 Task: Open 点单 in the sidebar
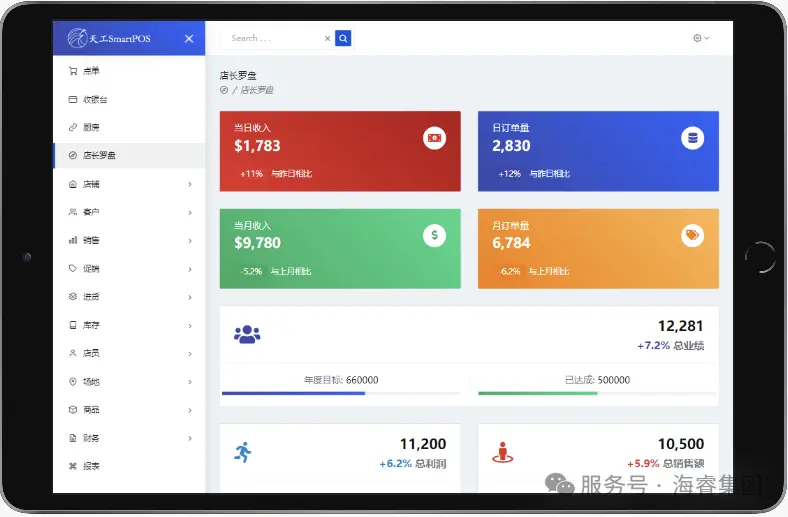click(91, 71)
